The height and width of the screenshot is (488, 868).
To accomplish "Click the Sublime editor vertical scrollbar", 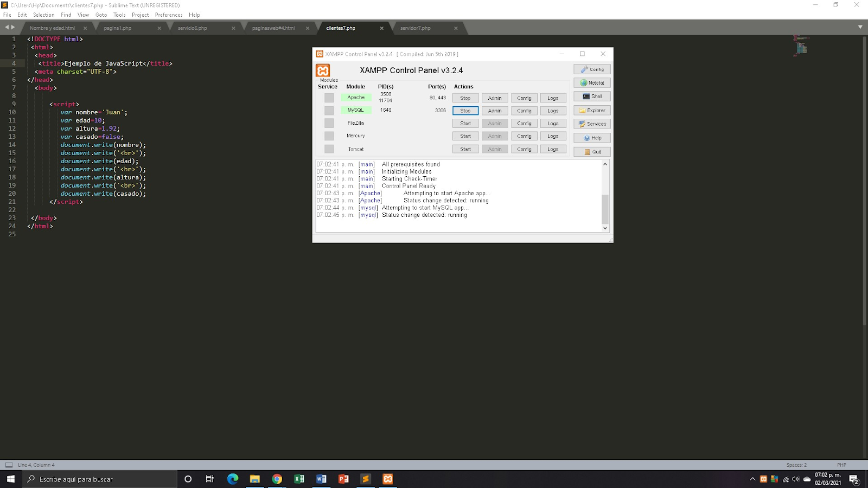I will coord(865,180).
